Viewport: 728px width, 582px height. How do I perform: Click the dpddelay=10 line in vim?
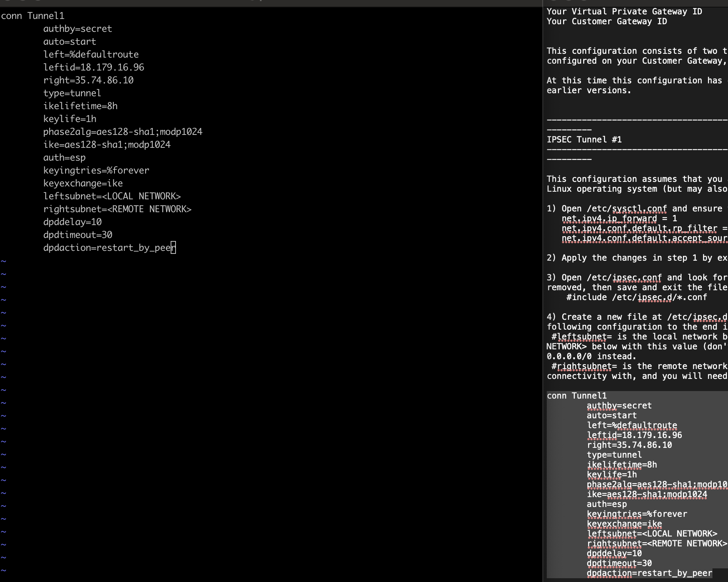[x=72, y=222]
